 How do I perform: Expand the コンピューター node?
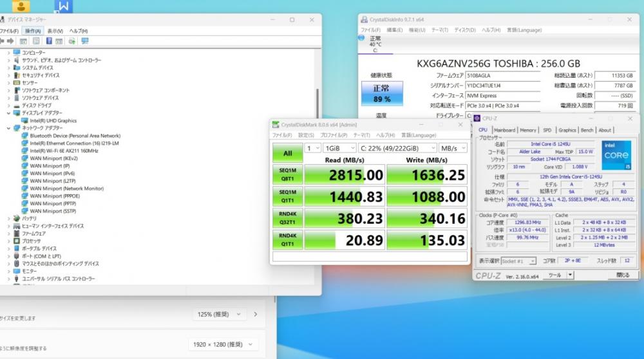coord(8,53)
